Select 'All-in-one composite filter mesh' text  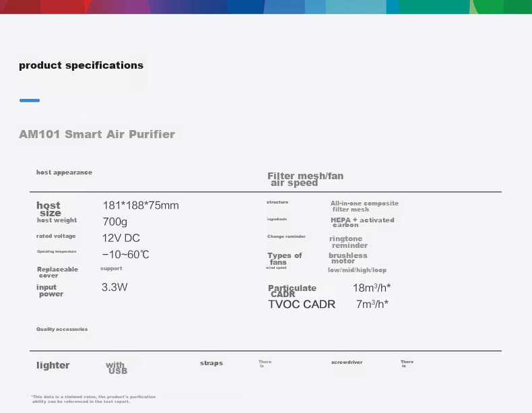364,206
